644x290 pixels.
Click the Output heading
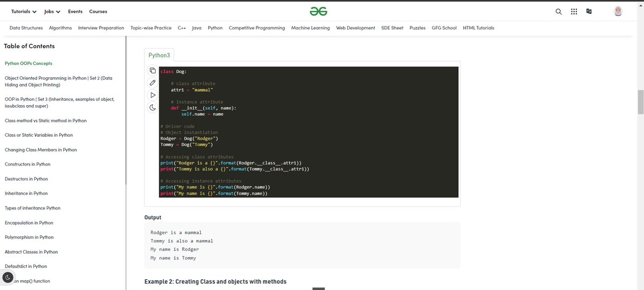tap(153, 217)
